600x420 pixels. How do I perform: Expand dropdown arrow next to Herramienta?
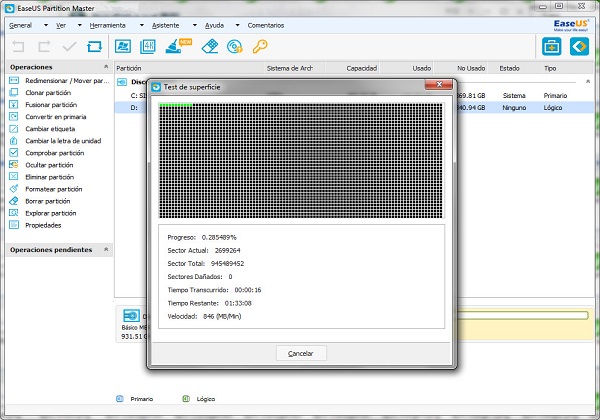click(142, 25)
